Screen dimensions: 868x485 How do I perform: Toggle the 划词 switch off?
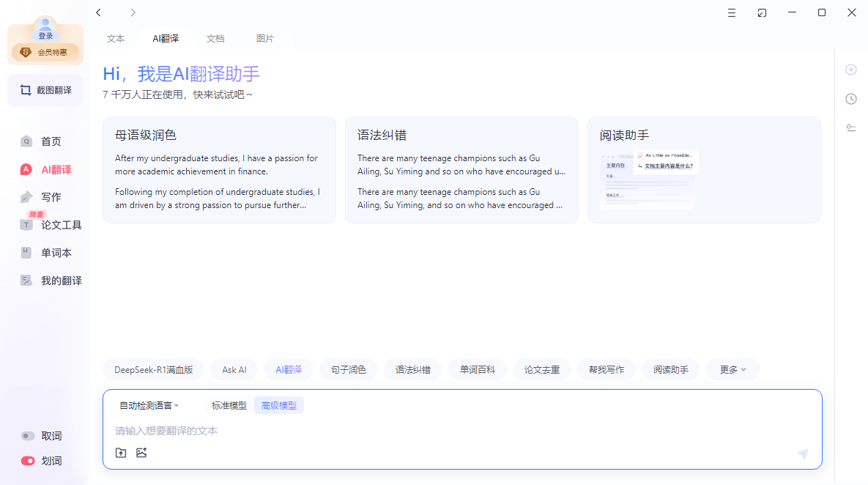[x=28, y=461]
